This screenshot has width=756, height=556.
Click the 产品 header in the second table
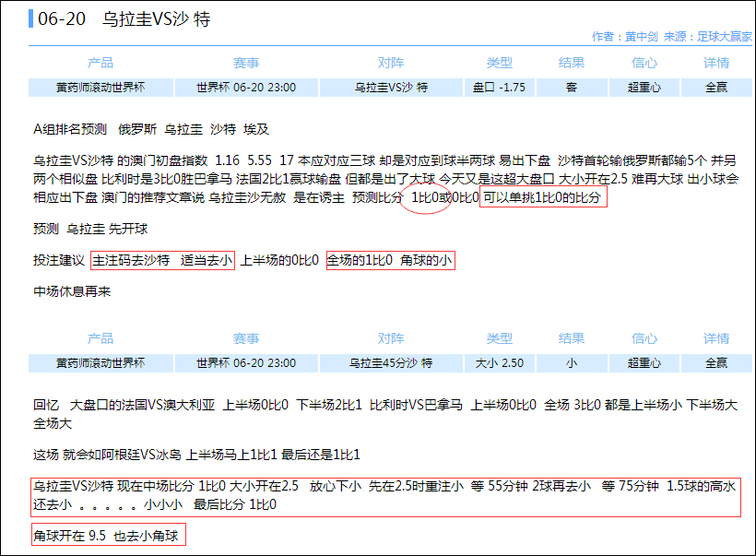100,338
